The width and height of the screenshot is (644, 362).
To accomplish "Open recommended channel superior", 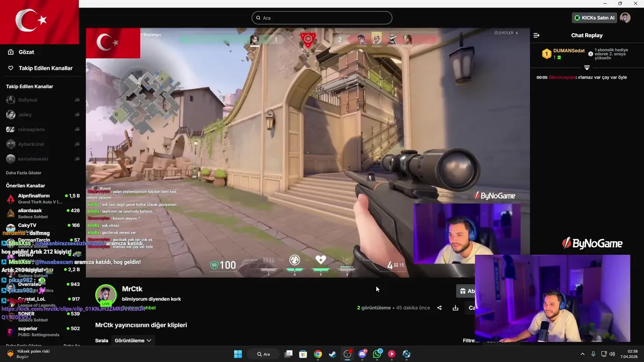I will pyautogui.click(x=42, y=331).
